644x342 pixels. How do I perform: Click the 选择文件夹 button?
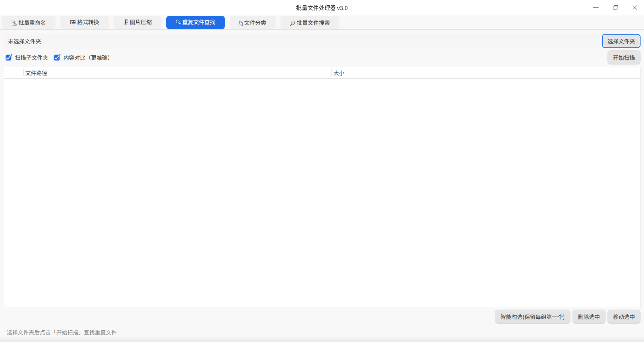point(621,41)
